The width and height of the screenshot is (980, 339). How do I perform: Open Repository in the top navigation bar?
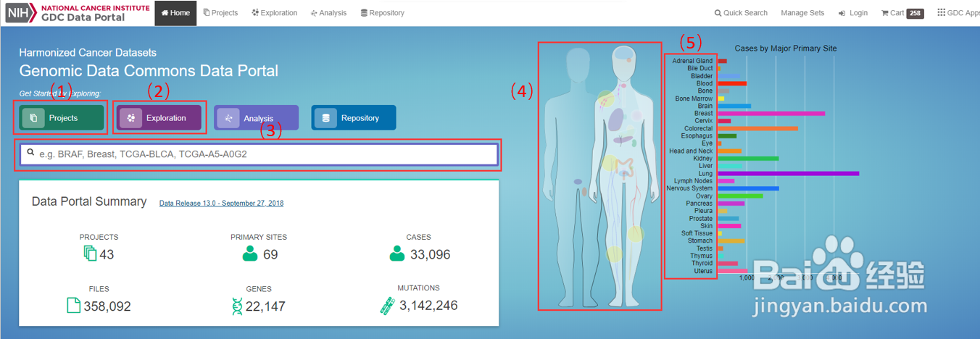click(x=382, y=13)
